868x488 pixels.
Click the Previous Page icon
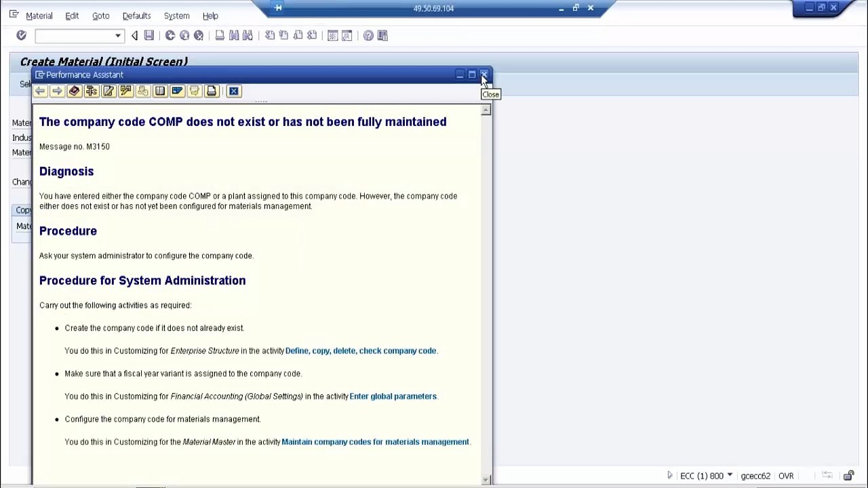pos(283,35)
